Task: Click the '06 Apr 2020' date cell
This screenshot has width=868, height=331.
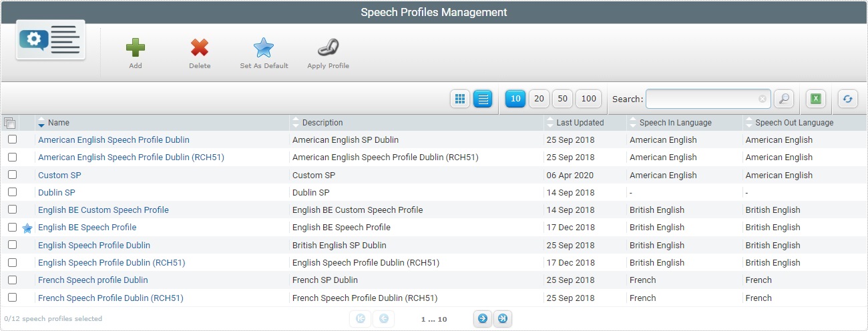Action: [570, 176]
